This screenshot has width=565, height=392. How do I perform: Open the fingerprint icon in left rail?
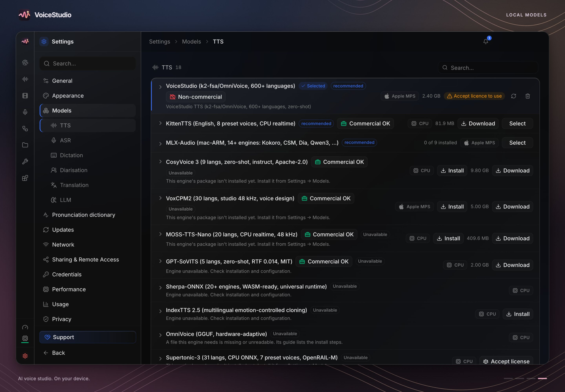(25, 63)
